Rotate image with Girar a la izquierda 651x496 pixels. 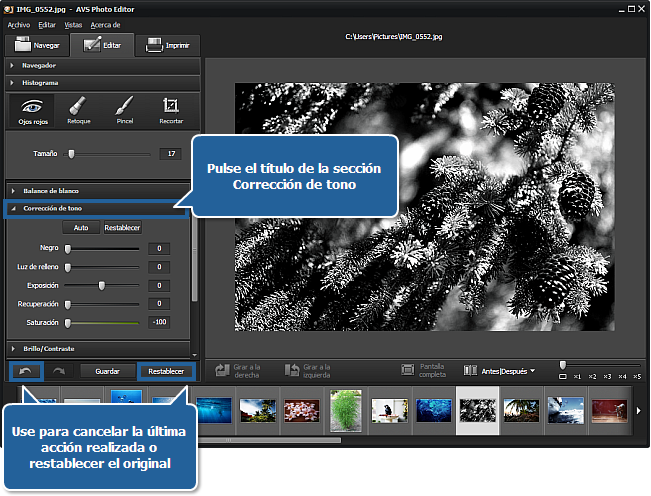tap(307, 371)
